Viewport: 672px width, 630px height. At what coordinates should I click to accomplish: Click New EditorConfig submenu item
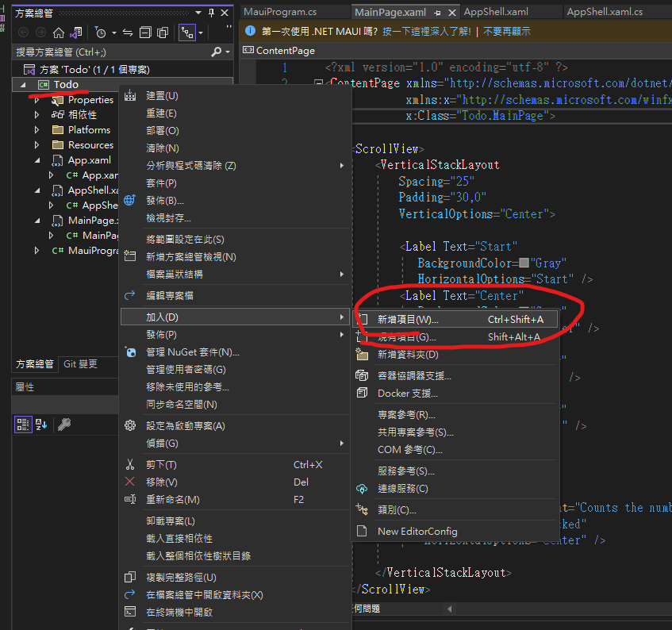455,532
